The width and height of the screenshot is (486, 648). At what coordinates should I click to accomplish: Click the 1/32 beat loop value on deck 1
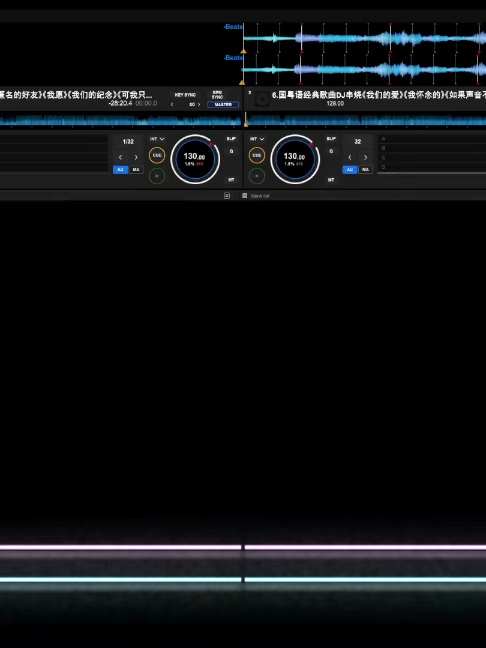[x=128, y=142]
